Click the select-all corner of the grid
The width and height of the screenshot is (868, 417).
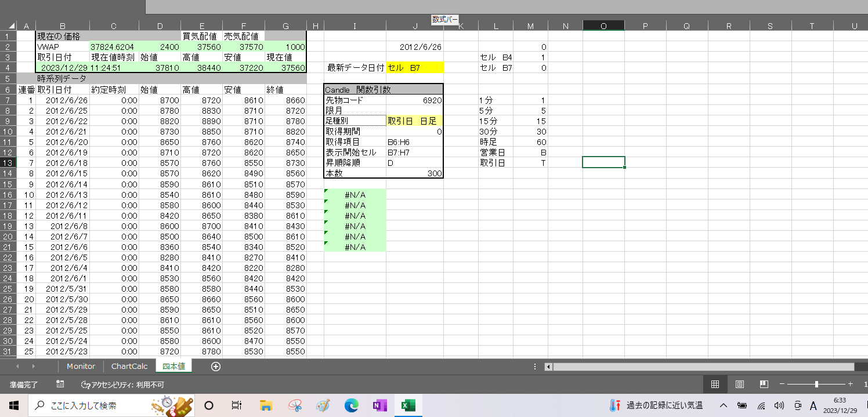[x=8, y=26]
